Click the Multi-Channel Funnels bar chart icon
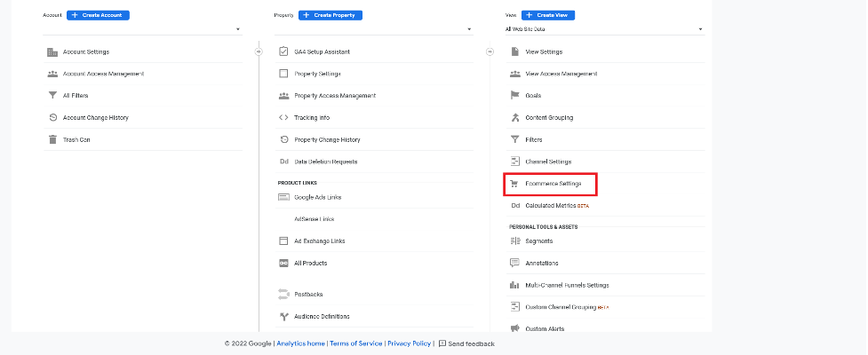 514,285
